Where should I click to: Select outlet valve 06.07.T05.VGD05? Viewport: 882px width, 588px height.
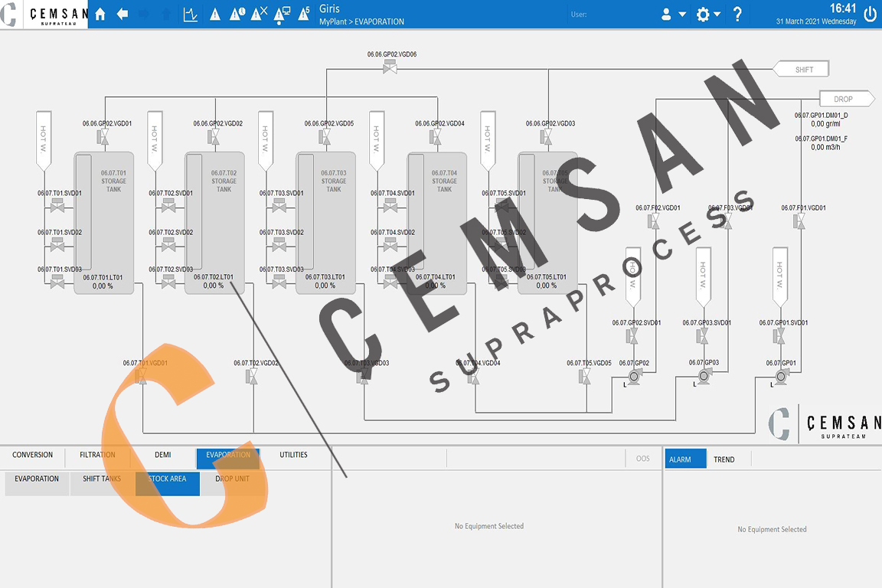[585, 377]
